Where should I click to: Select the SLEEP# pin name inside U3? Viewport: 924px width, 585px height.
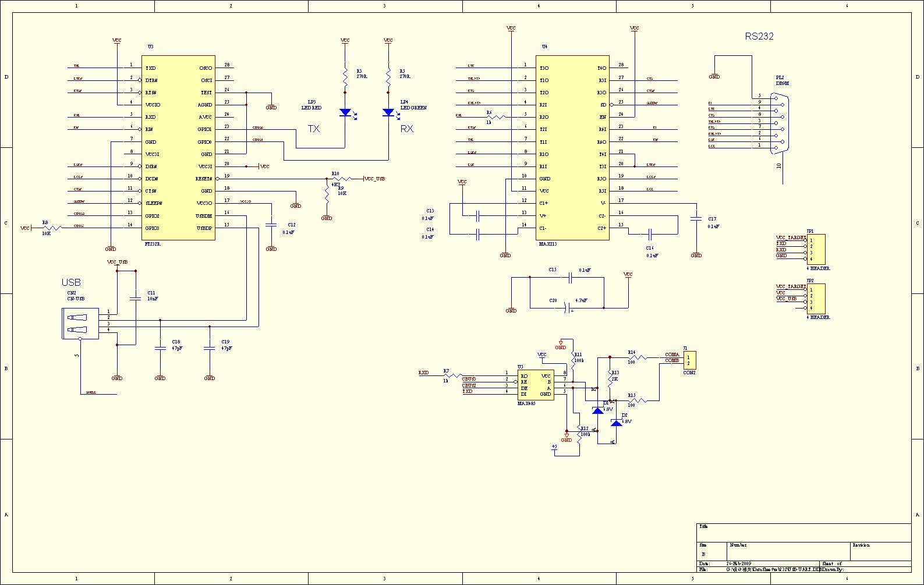(x=154, y=203)
